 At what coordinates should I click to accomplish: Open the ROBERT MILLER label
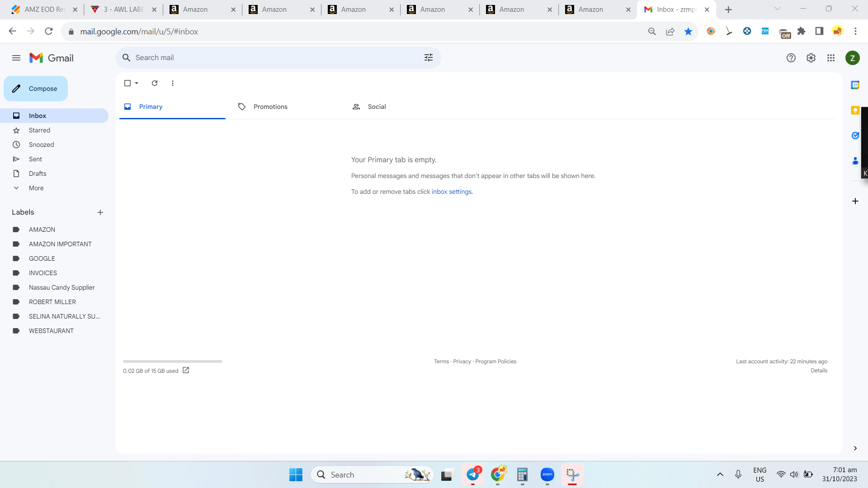tap(54, 302)
